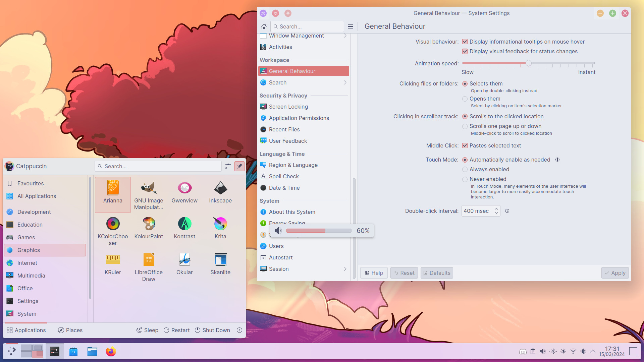
Task: Click the System Settings home icon
Action: [264, 26]
